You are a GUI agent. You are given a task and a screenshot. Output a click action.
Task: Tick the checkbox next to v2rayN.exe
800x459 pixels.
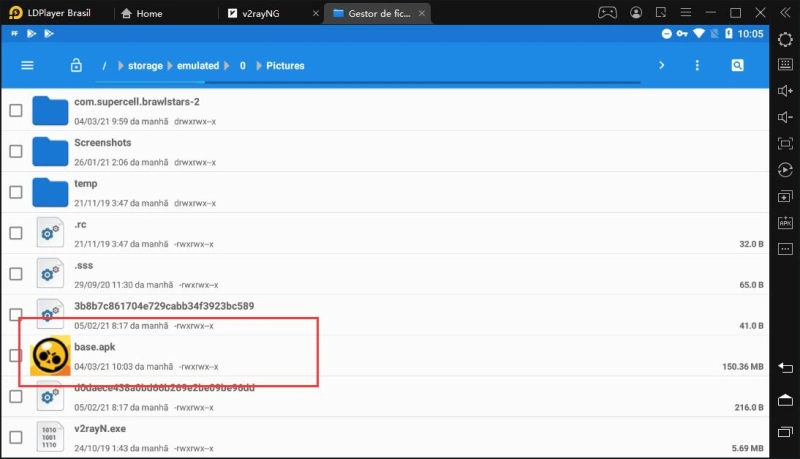(x=16, y=437)
